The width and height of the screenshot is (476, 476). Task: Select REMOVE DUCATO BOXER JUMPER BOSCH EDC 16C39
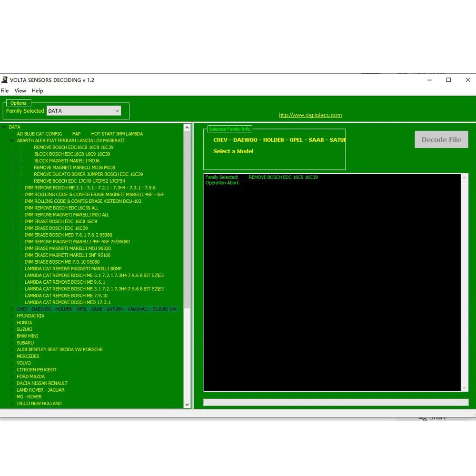click(89, 174)
